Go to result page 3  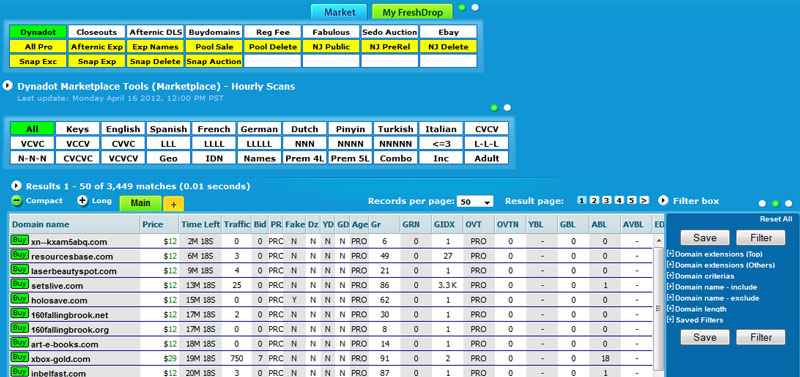(x=607, y=200)
